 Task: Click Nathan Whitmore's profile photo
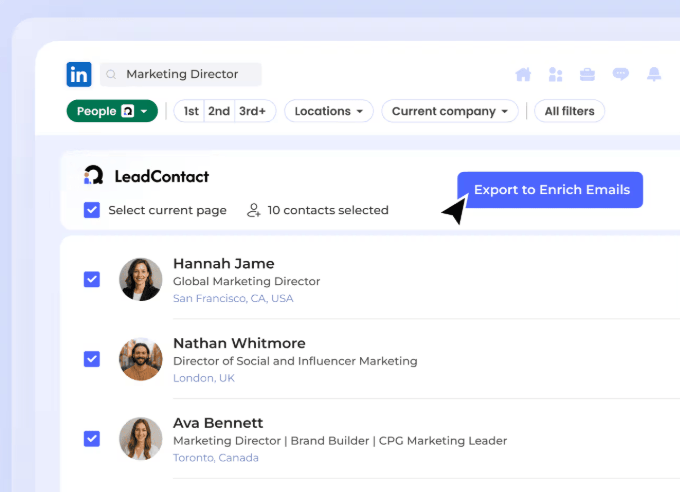tap(141, 359)
